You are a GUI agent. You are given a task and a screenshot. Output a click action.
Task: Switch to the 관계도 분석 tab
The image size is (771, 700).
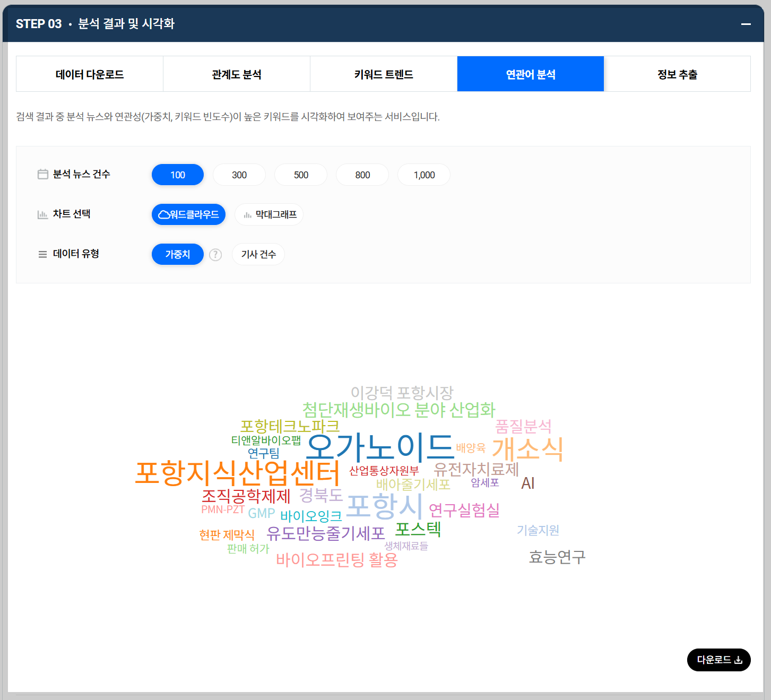236,74
